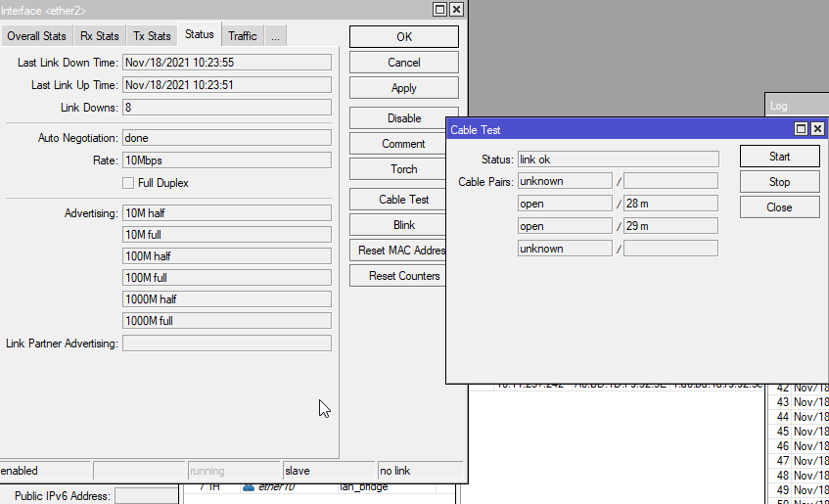Close Interface ether2 via X icon
This screenshot has width=829, height=504.
point(456,10)
